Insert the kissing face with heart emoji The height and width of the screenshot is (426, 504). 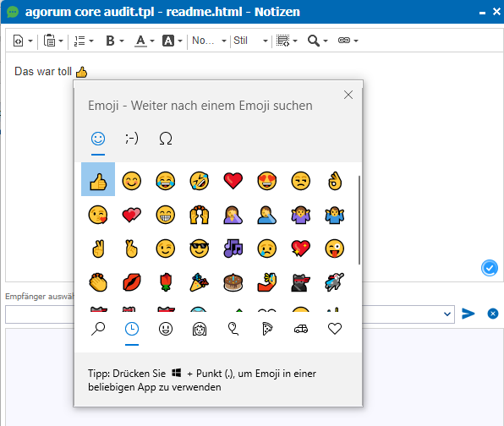click(98, 215)
